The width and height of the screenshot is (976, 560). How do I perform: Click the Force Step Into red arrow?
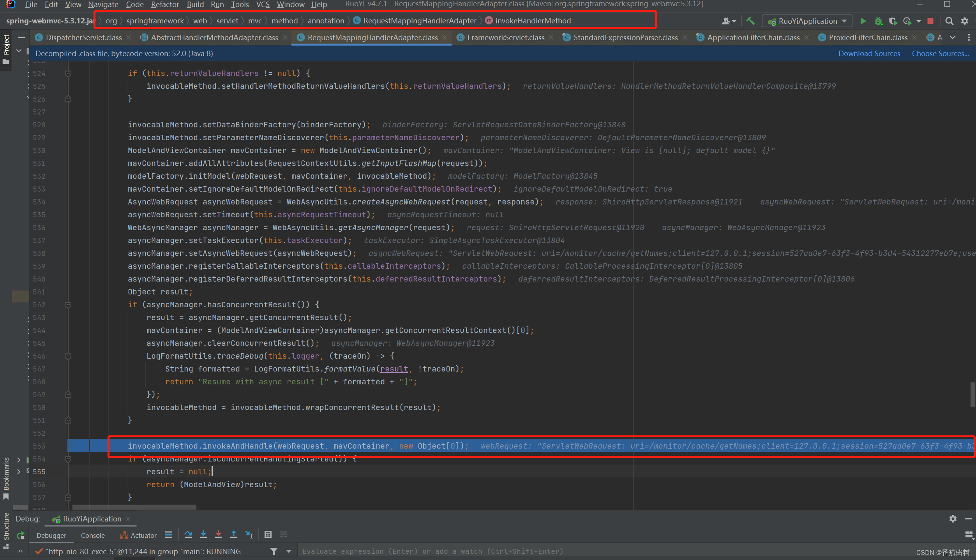[219, 535]
